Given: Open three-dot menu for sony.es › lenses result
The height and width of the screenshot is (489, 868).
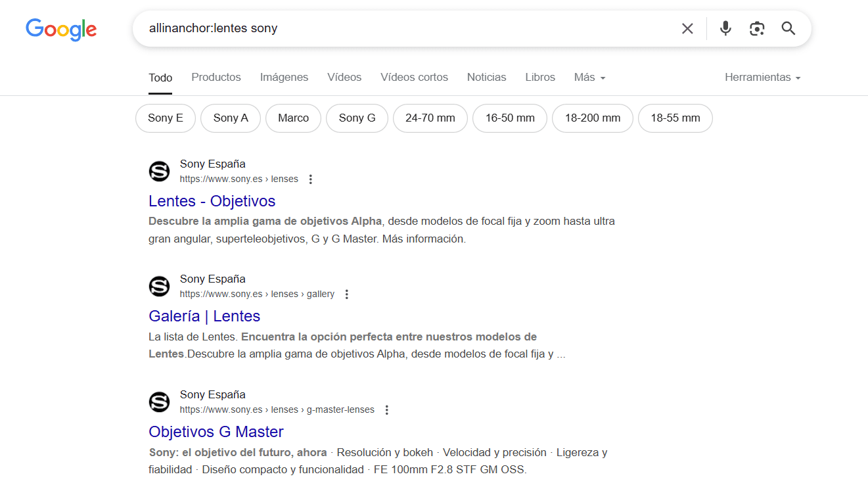Looking at the screenshot, I should pyautogui.click(x=311, y=179).
